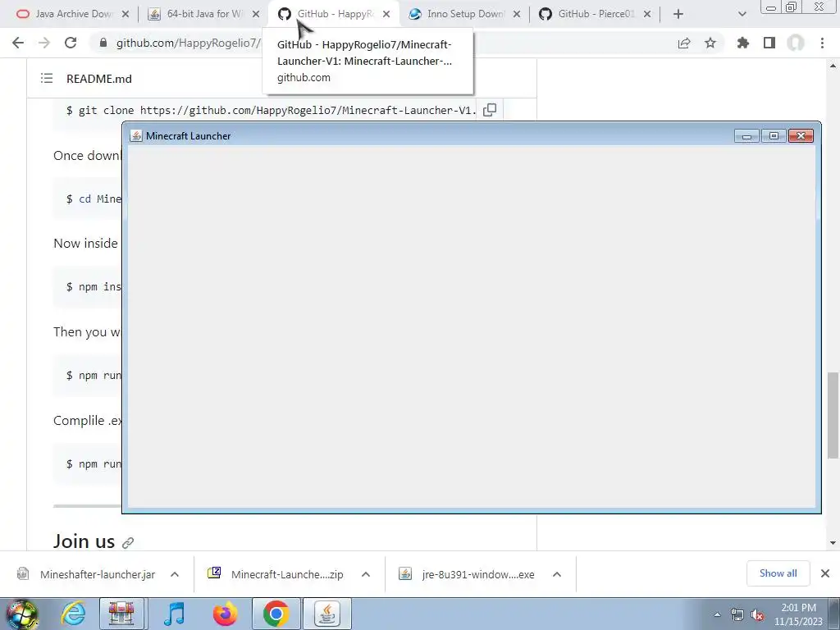Click the Join us heading anchor link
840x630 pixels.
(127, 543)
